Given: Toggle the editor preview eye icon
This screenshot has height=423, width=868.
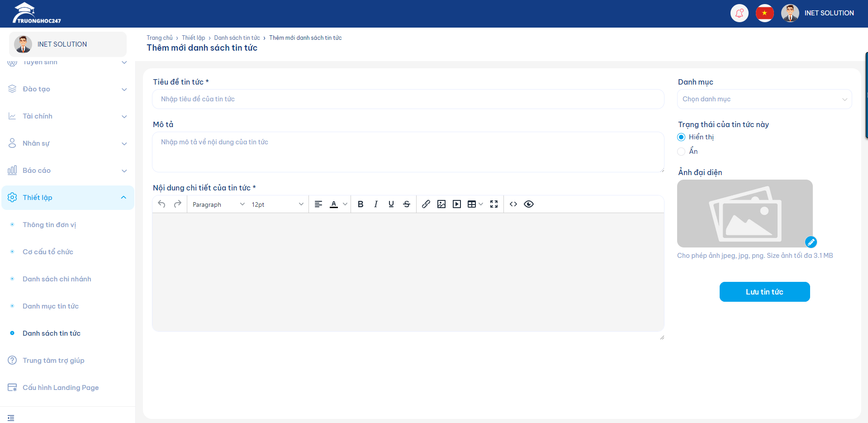Looking at the screenshot, I should (529, 204).
